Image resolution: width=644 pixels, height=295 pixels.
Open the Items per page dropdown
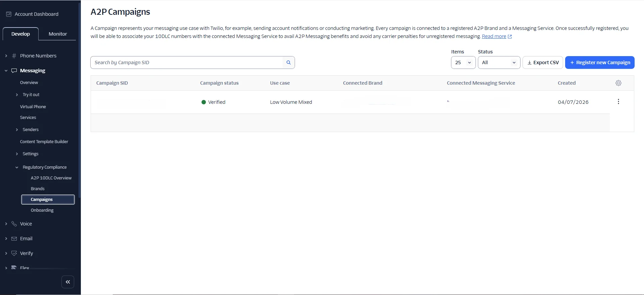[x=463, y=62]
